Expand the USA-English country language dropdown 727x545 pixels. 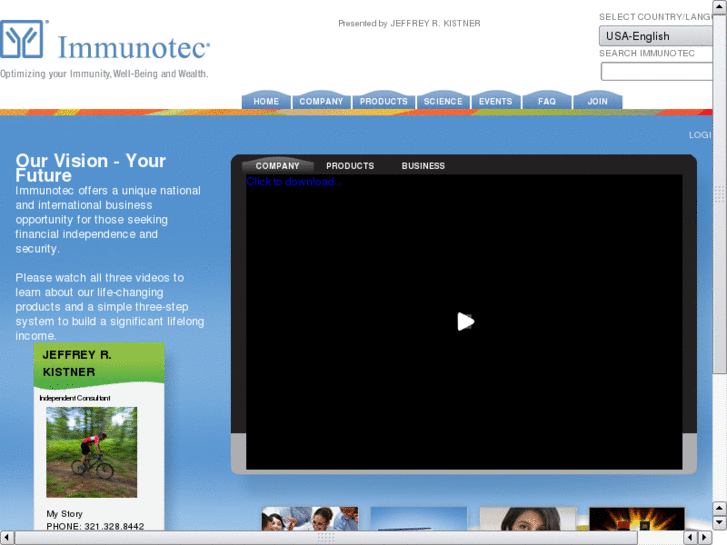tap(656, 36)
